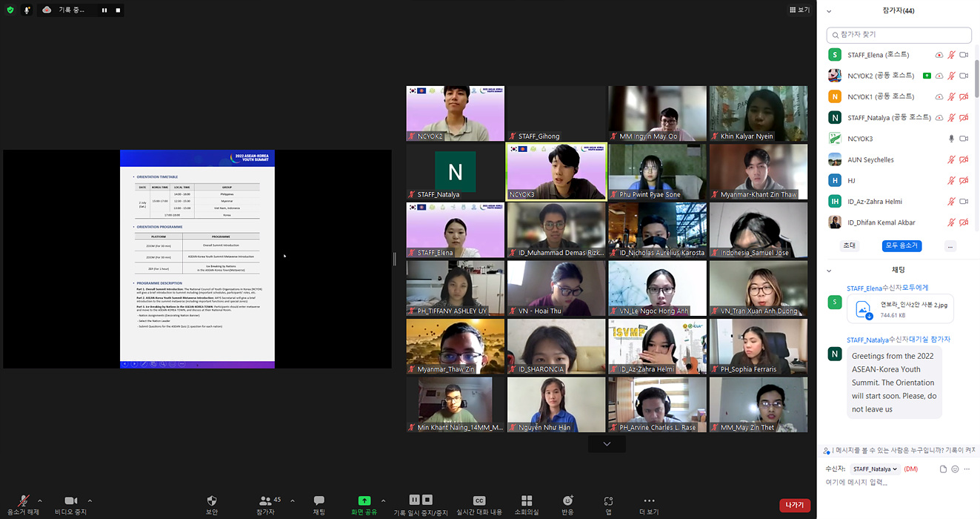Open the recipient dropdown showing STAFF_Natalya

tap(874, 469)
